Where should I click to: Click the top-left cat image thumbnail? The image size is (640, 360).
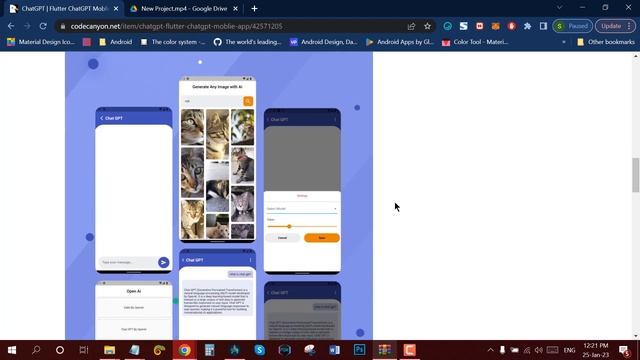(192, 127)
